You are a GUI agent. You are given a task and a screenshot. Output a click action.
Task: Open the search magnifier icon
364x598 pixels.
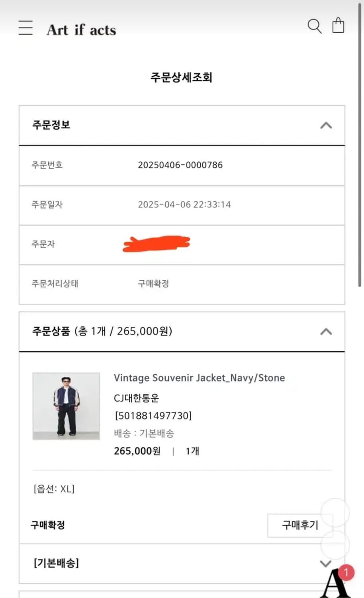[x=314, y=26]
